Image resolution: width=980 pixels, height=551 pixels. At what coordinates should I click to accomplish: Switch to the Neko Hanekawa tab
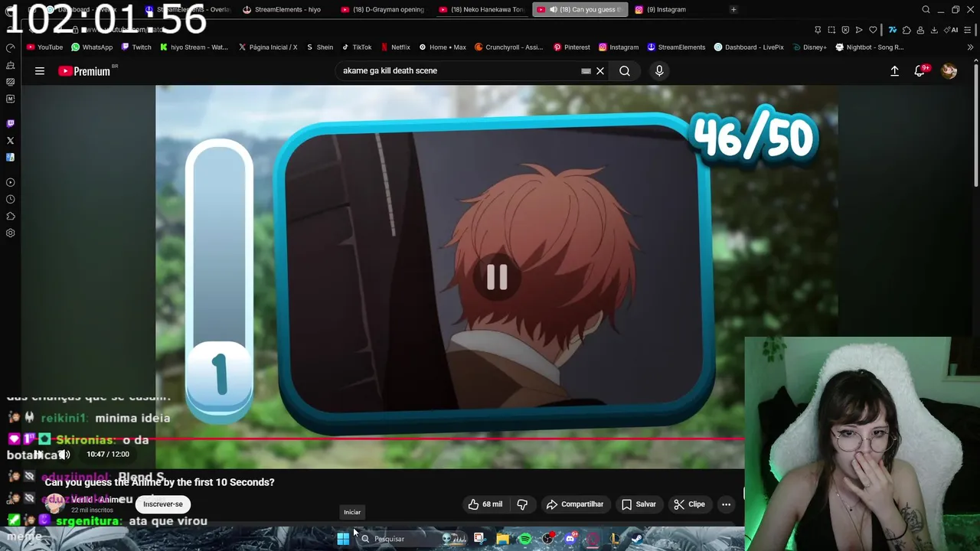coord(482,9)
